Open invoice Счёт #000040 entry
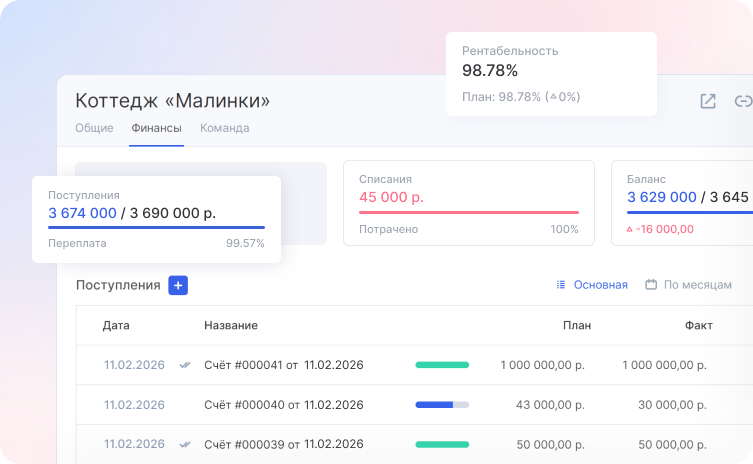Image resolution: width=753 pixels, height=464 pixels. click(283, 405)
